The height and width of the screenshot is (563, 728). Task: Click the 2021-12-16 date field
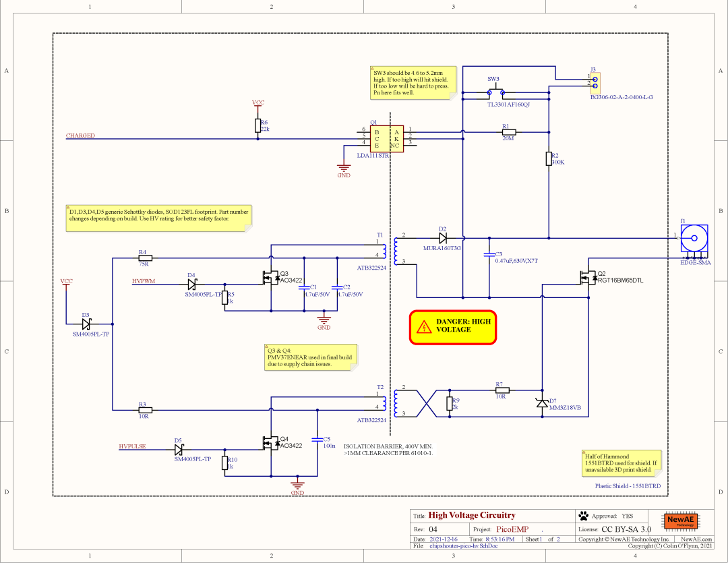coord(444,539)
